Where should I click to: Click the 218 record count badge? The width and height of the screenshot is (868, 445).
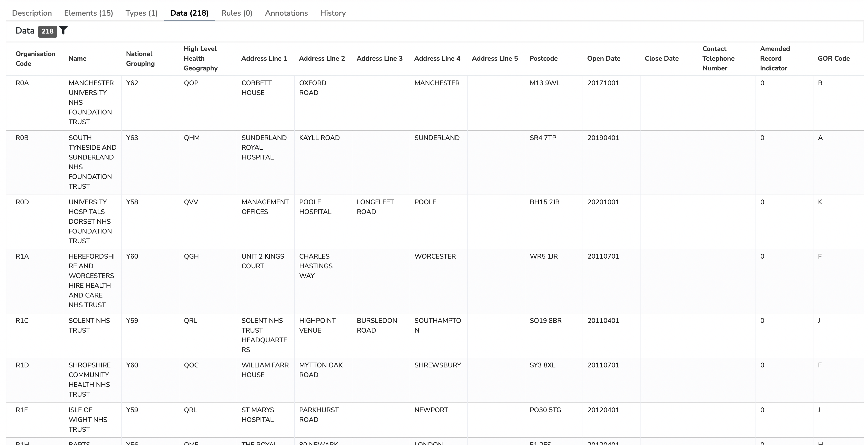pos(48,31)
